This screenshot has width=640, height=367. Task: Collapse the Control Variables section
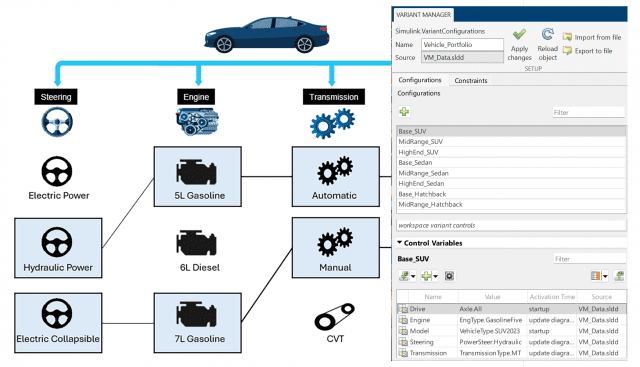(400, 243)
